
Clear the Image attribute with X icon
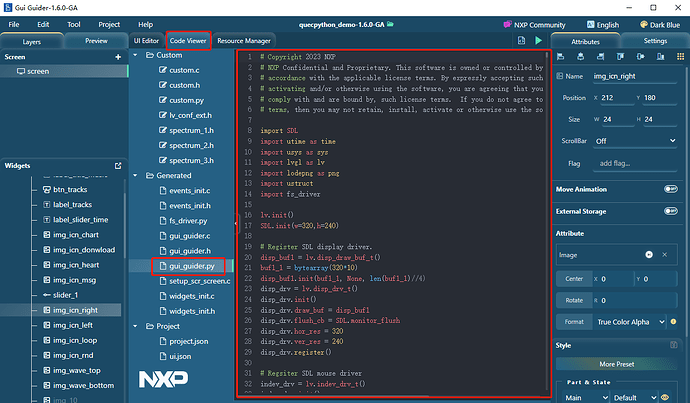663,255
